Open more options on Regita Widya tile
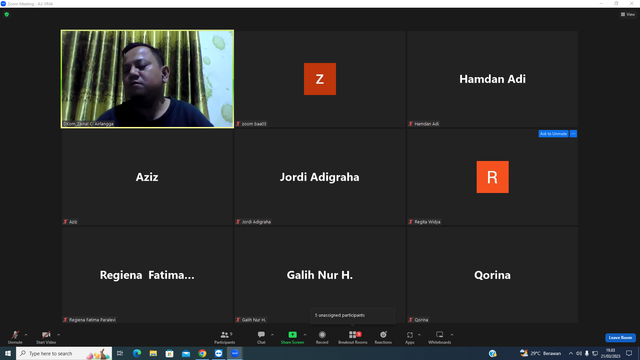This screenshot has height=360, width=640. coord(573,134)
